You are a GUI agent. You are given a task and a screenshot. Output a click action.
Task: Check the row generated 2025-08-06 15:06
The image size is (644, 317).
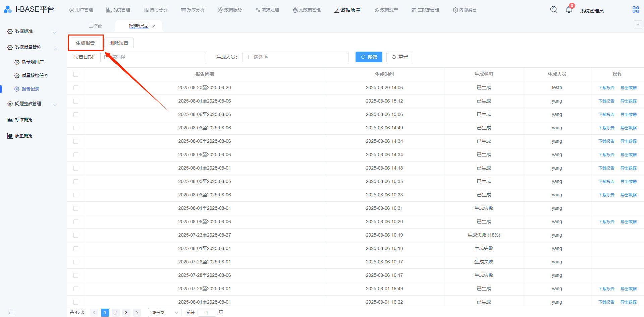pyautogui.click(x=76, y=115)
